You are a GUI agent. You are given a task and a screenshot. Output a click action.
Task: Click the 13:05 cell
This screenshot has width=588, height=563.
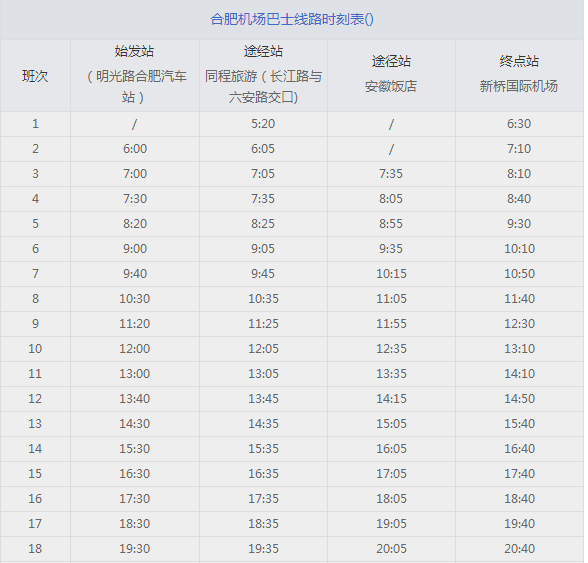(263, 374)
